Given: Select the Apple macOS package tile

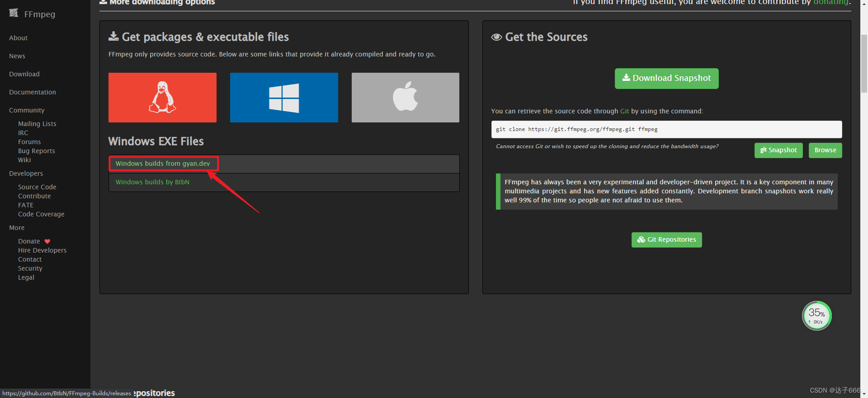Looking at the screenshot, I should pos(406,98).
